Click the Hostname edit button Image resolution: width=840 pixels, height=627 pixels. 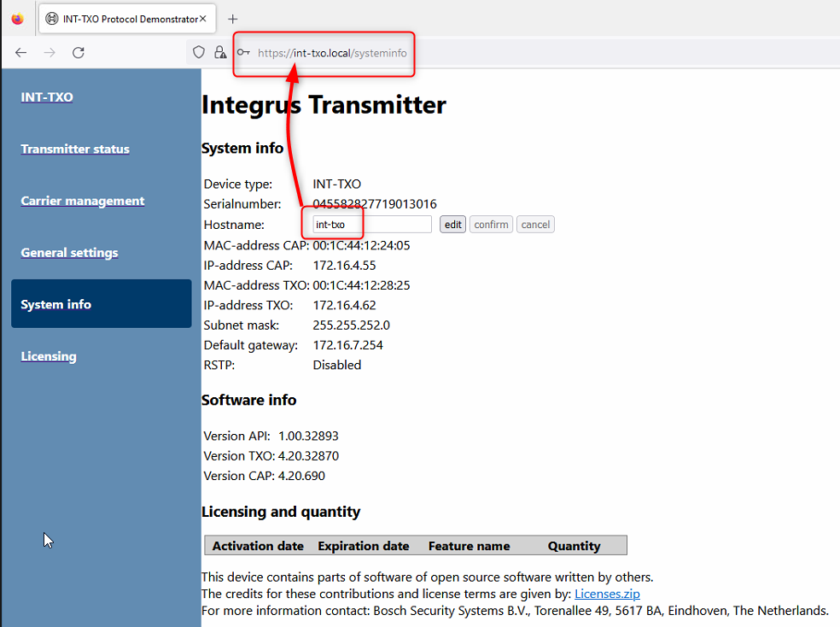click(452, 225)
